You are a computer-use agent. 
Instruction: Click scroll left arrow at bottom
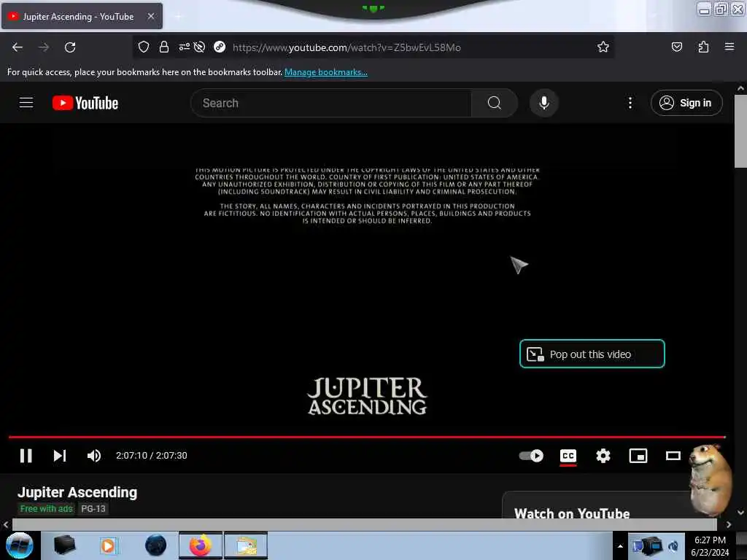(x=6, y=524)
